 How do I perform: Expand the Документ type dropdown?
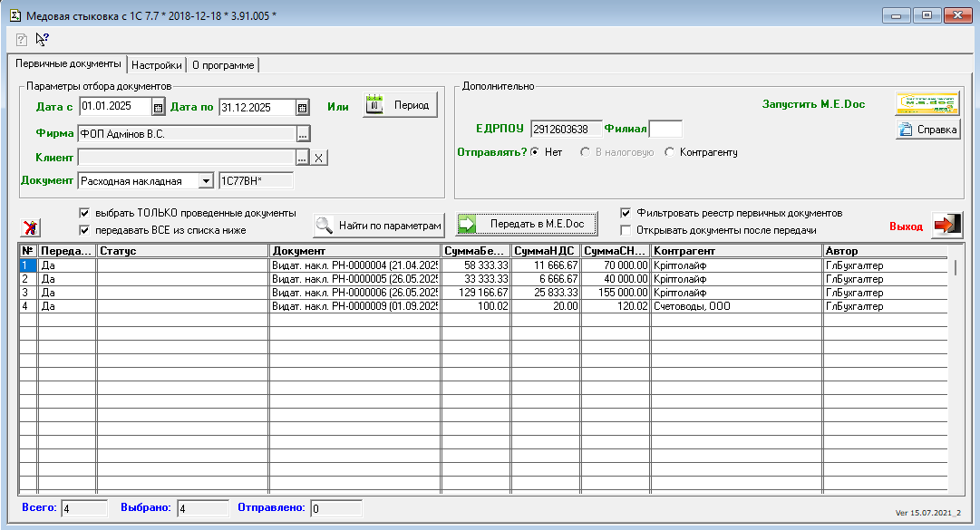coord(204,181)
